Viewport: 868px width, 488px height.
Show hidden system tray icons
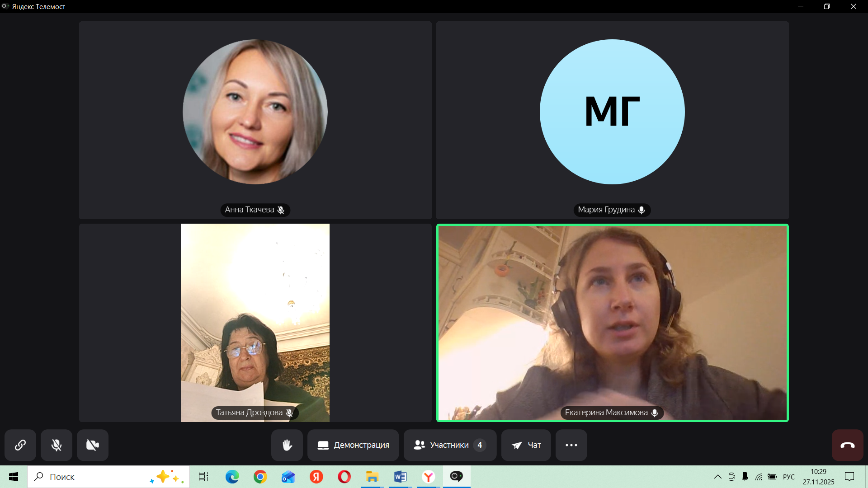click(717, 477)
